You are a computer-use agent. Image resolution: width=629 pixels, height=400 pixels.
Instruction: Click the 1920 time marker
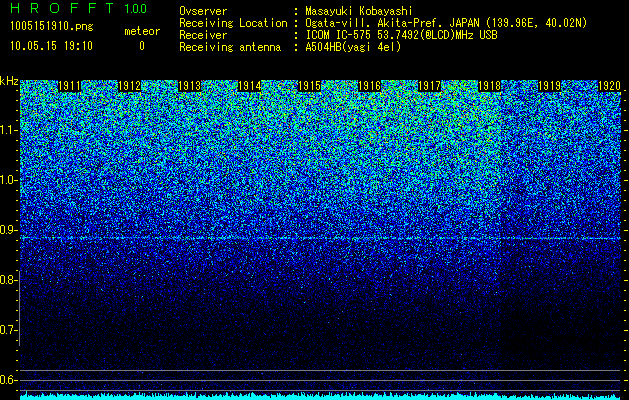[x=610, y=86]
